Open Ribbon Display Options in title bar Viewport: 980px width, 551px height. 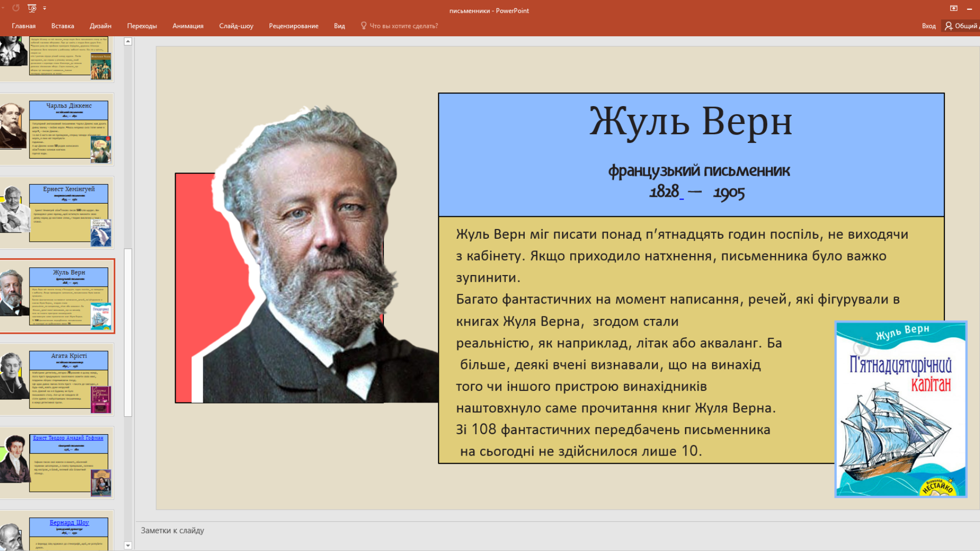tap(953, 8)
